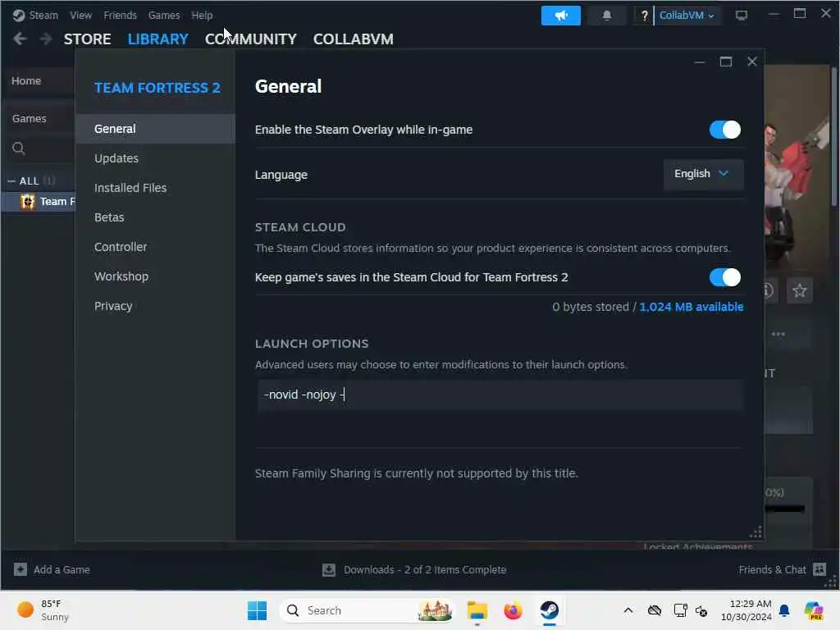Open the Steam menu
Viewport: 840px width, 630px height.
[x=43, y=16]
